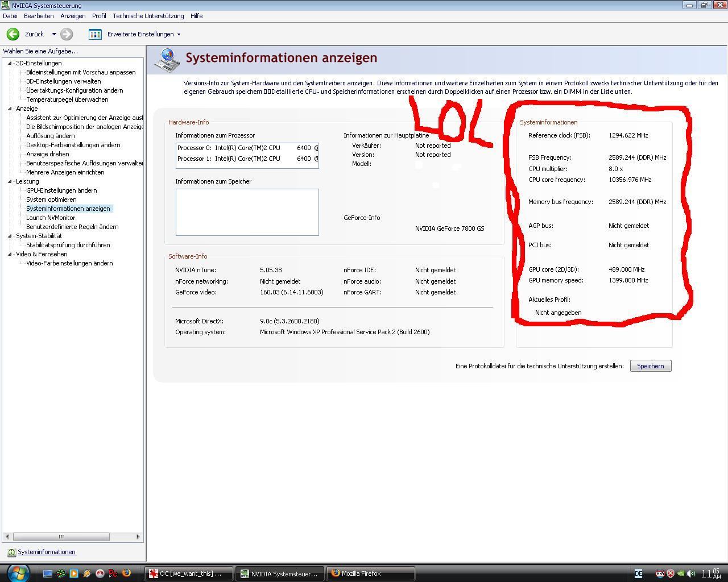Select Anzeige drehen
Image resolution: width=728 pixels, height=582 pixels.
point(47,154)
